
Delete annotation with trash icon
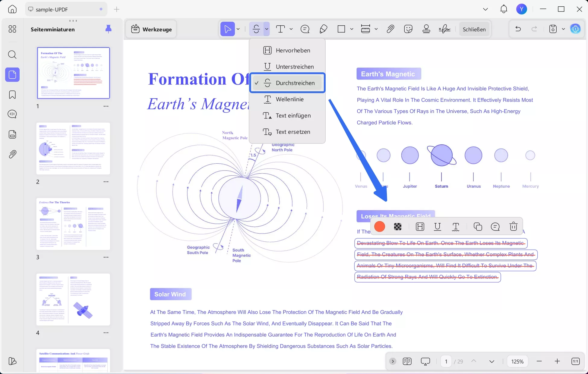point(513,226)
